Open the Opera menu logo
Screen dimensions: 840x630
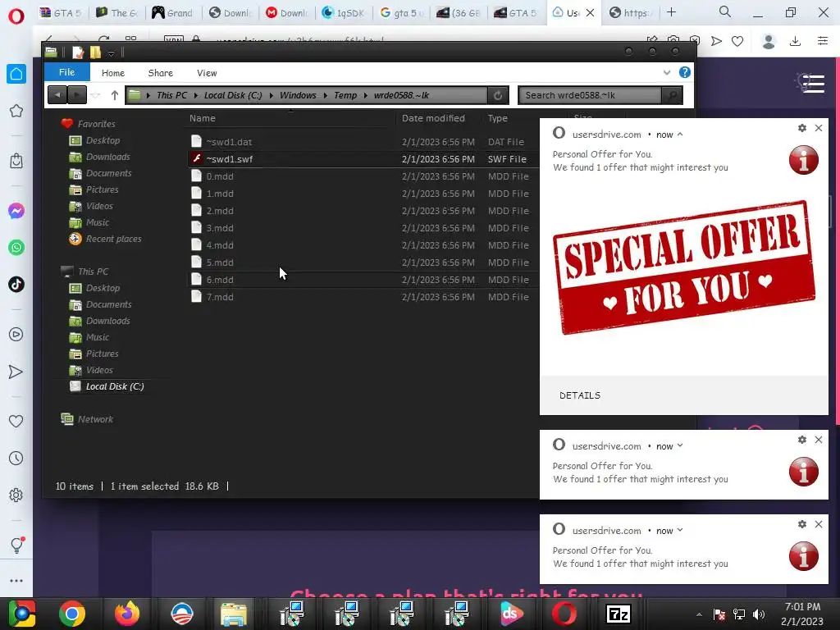tap(16, 16)
